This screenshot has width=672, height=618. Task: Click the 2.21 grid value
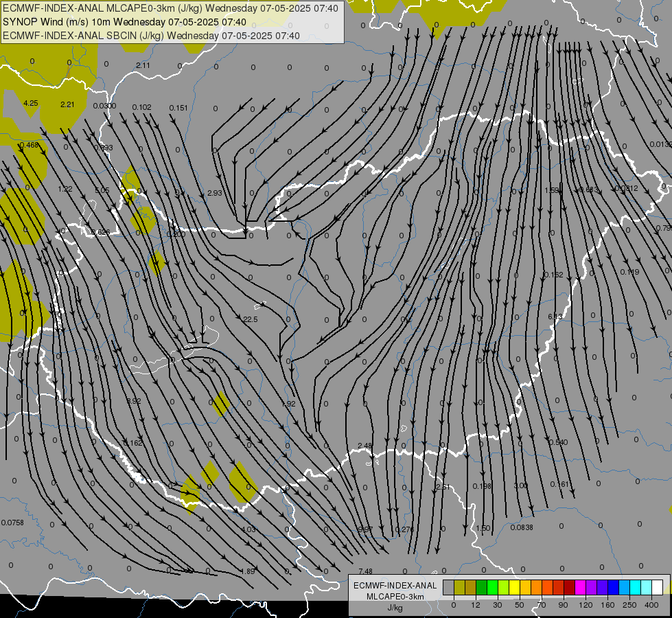(x=67, y=104)
